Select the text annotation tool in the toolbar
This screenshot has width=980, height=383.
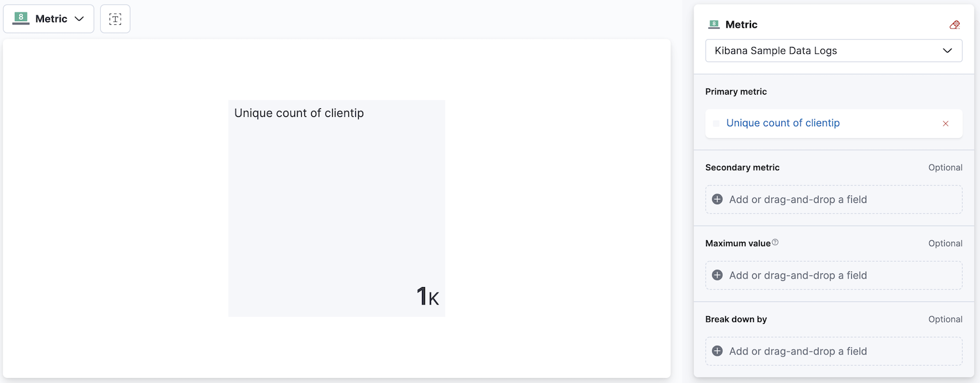pos(115,19)
